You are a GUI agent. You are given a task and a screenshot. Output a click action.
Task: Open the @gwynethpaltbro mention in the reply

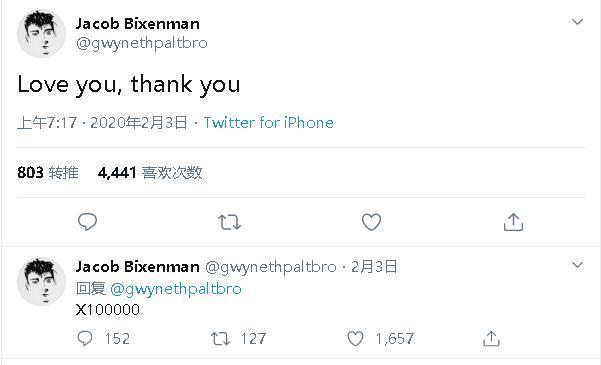coord(176,288)
